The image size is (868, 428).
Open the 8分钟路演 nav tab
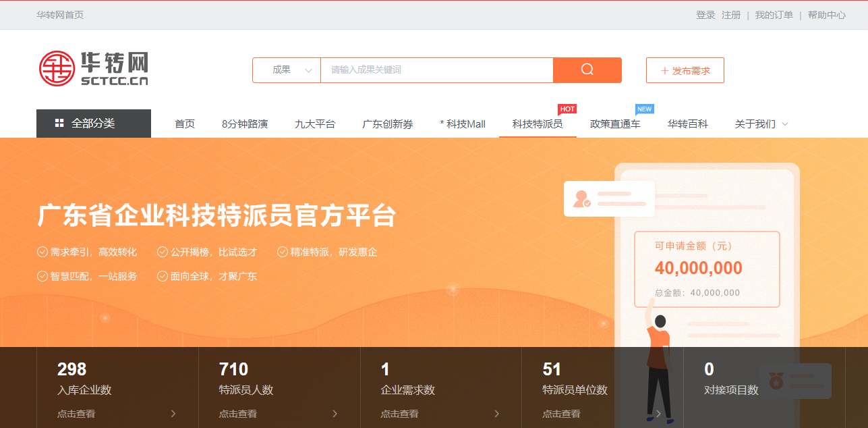pos(245,124)
